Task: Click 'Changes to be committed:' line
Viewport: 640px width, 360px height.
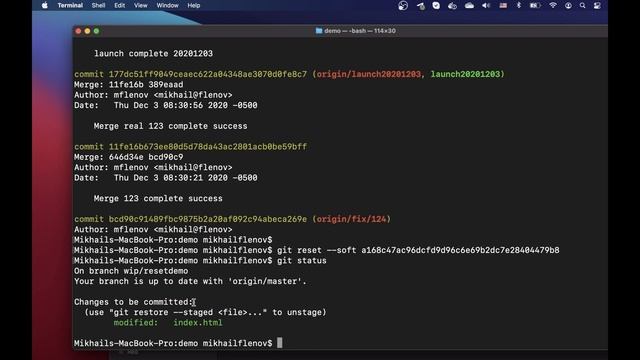Action: [x=133, y=302]
